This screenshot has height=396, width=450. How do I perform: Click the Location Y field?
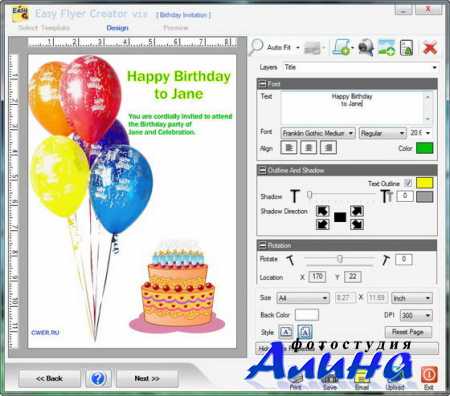pyautogui.click(x=353, y=277)
